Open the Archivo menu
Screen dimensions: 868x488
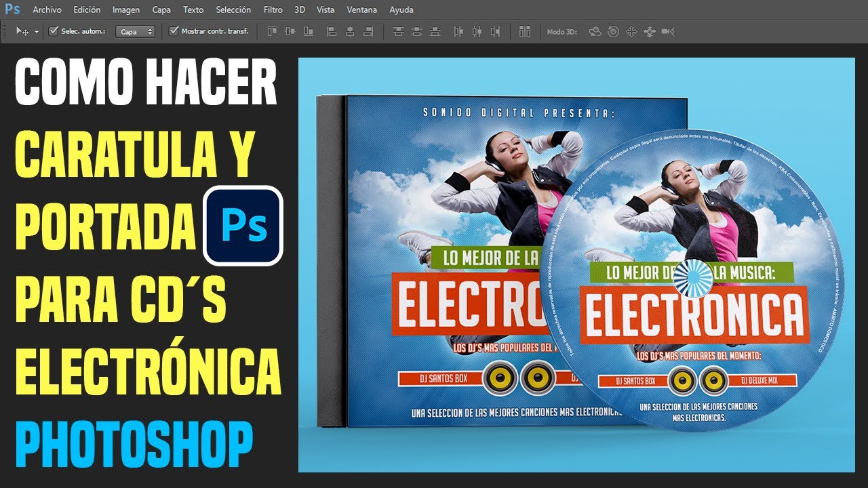point(47,10)
